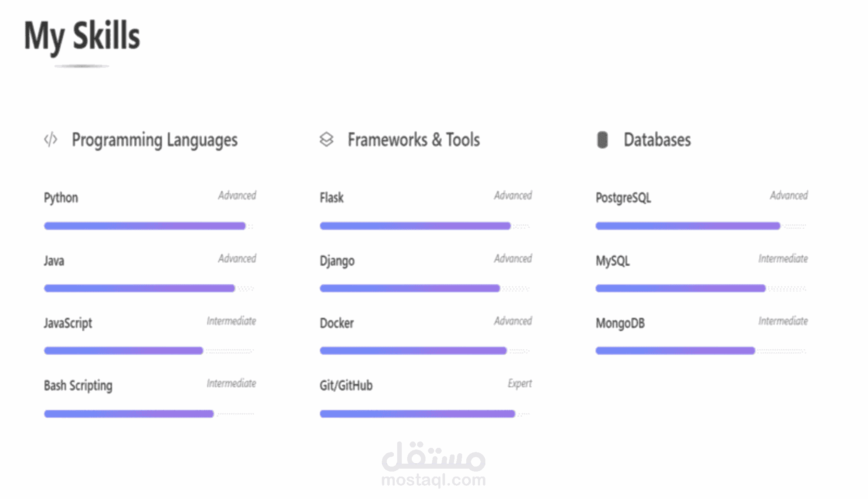Click the Django skill name
This screenshot has height=499, width=868.
point(337,261)
